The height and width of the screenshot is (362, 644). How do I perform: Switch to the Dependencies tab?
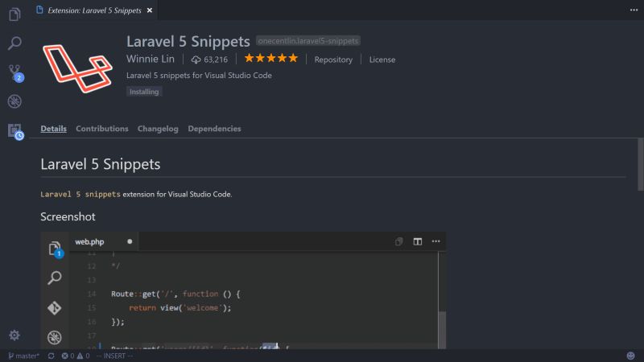point(214,129)
